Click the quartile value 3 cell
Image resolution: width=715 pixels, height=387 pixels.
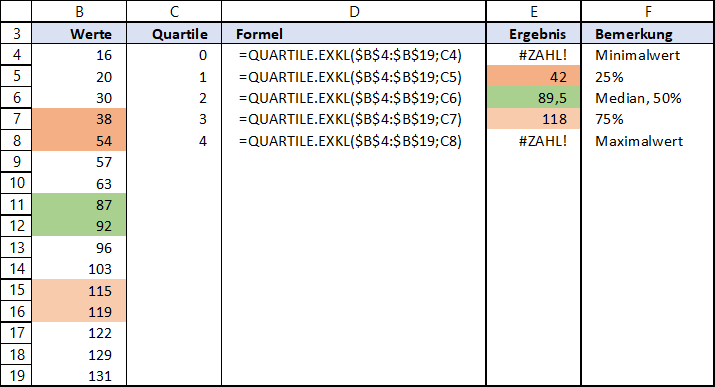tap(174, 119)
